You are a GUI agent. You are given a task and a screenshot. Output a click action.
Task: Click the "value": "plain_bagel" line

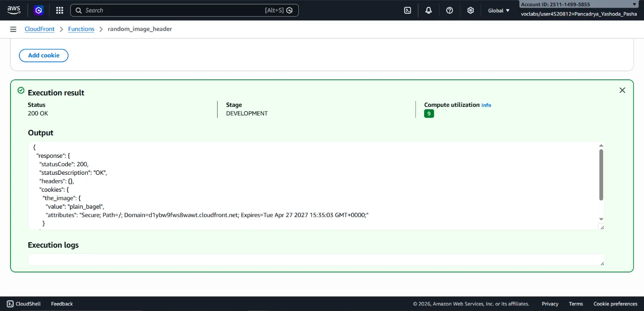pyautogui.click(x=76, y=206)
